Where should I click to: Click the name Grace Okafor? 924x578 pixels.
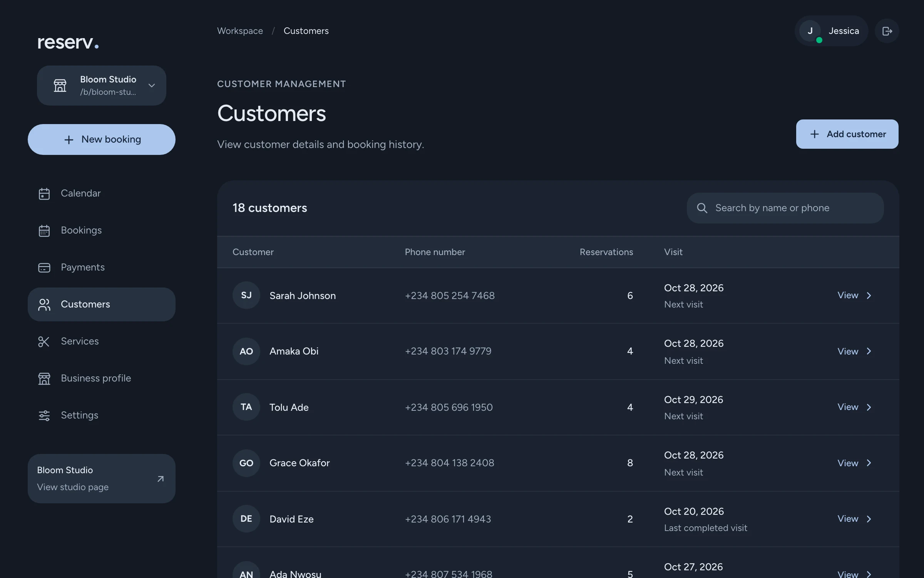[300, 463]
